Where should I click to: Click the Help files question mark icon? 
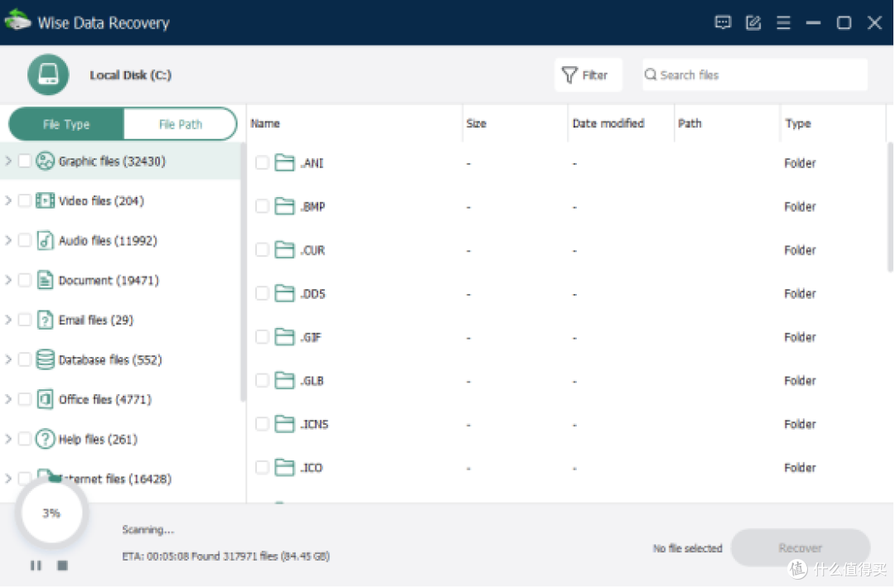coord(45,439)
